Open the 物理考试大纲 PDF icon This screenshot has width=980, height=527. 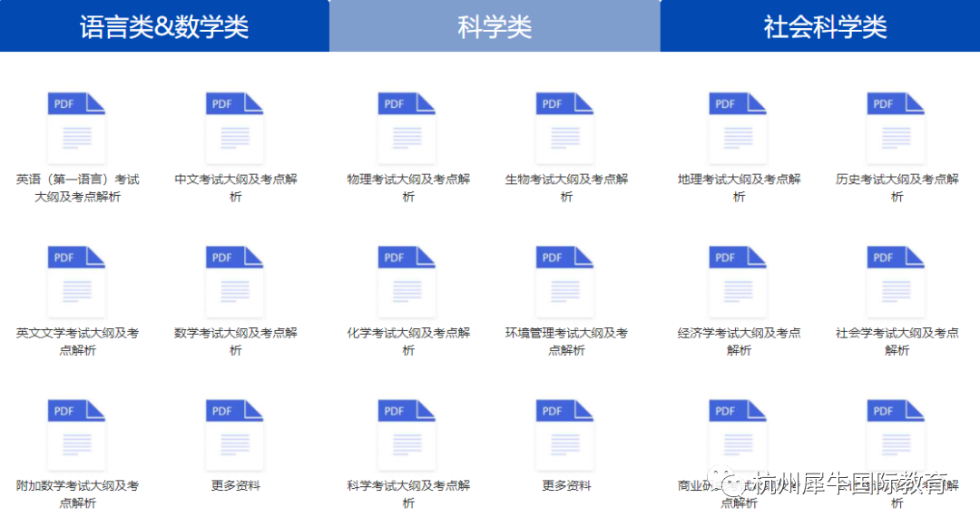[x=407, y=128]
